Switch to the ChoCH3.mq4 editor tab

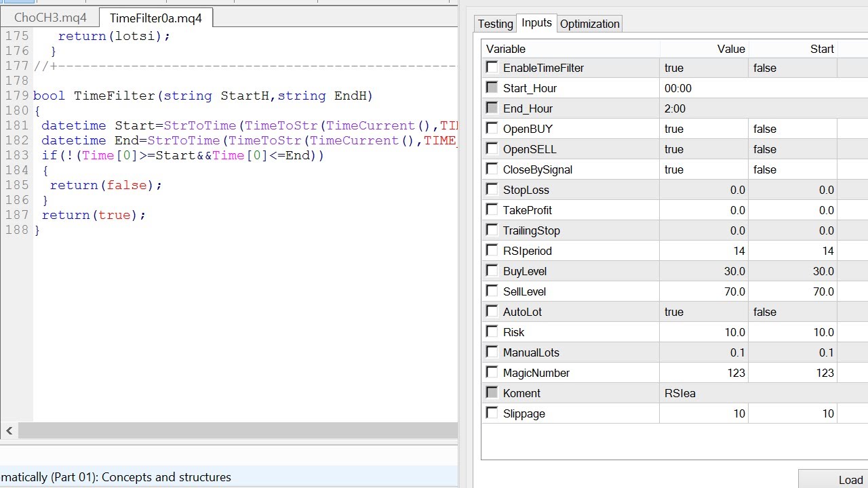coord(50,18)
